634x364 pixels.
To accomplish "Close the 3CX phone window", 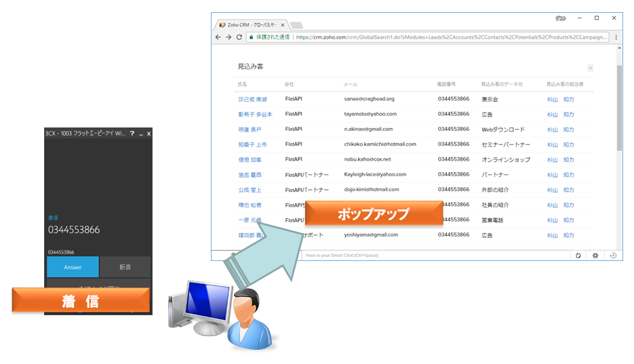I will (x=148, y=134).
